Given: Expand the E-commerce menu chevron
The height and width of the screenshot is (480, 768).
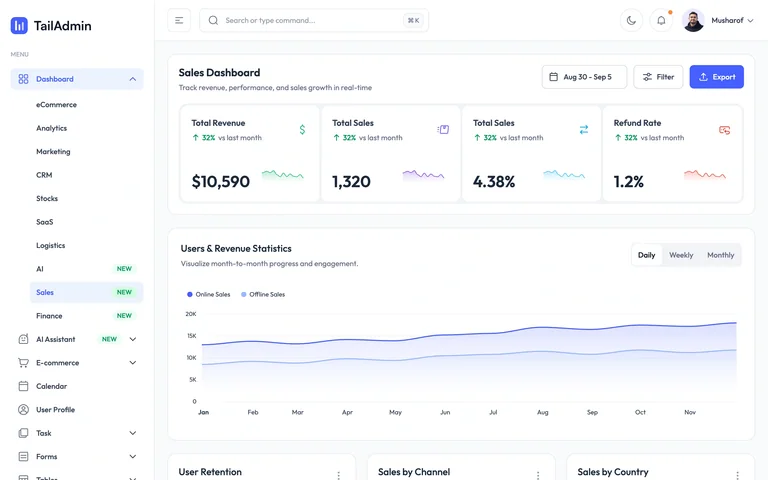Looking at the screenshot, I should point(133,362).
